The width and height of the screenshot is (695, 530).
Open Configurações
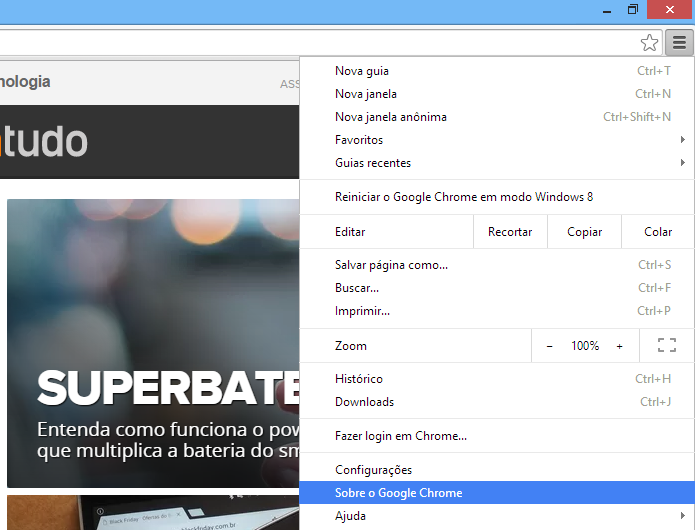pyautogui.click(x=497, y=470)
